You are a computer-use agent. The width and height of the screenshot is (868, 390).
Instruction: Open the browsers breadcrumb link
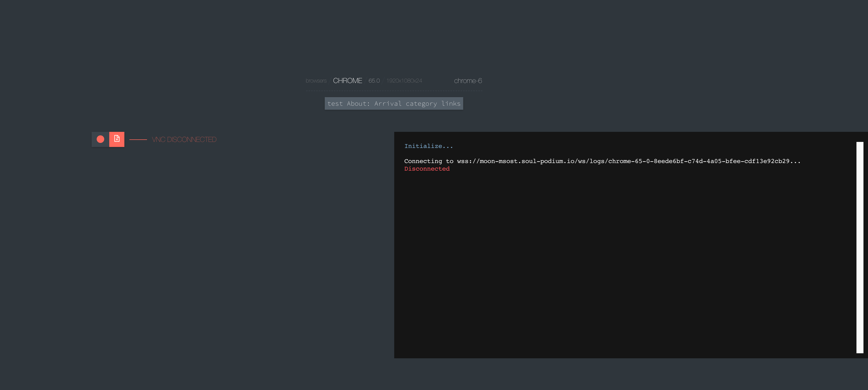pyautogui.click(x=316, y=81)
